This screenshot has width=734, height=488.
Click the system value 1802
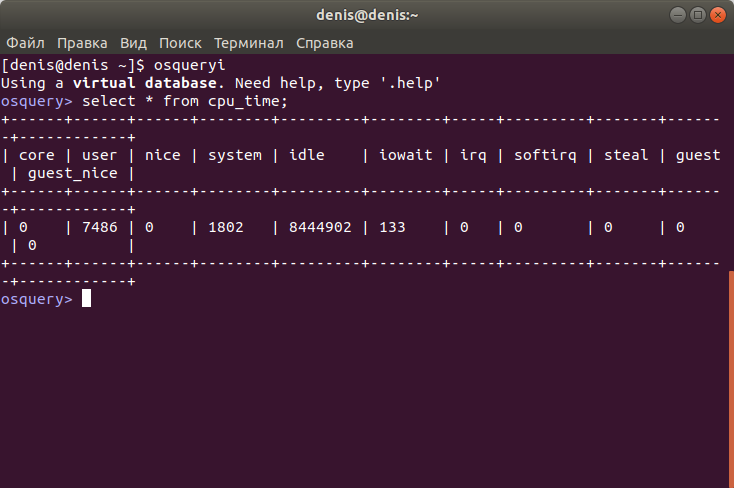point(226,227)
